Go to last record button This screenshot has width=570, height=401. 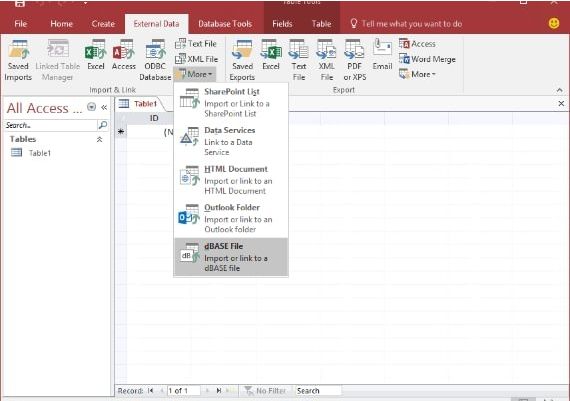219,391
